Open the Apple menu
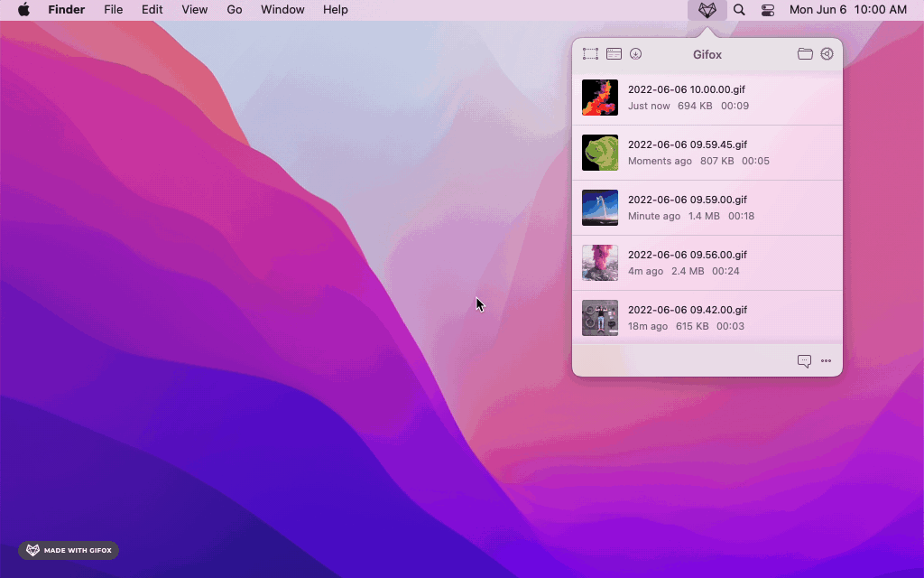 (x=23, y=9)
